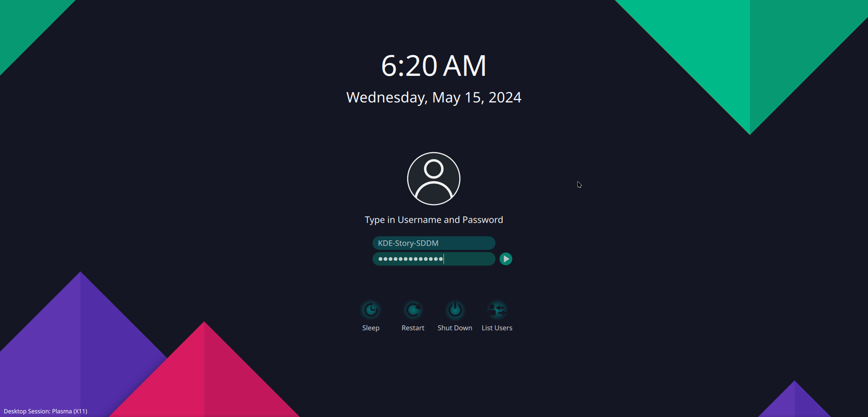Click the Shut Down power icon

pos(455,310)
